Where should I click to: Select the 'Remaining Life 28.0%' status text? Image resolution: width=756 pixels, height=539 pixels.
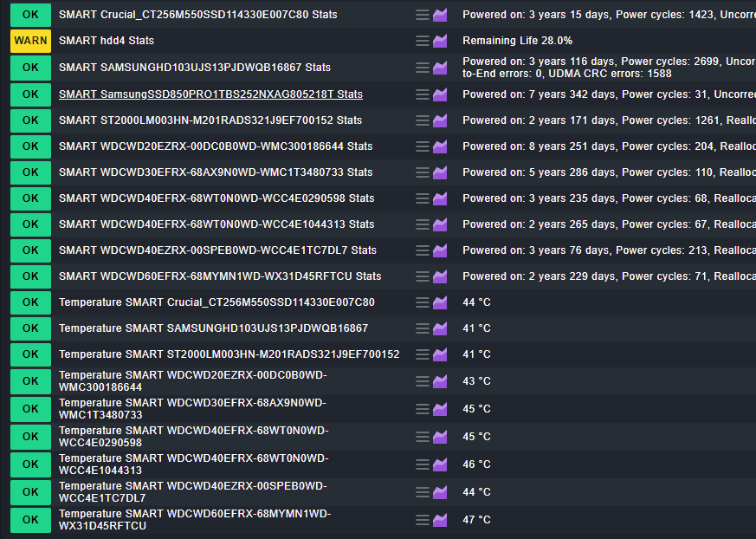coord(517,41)
